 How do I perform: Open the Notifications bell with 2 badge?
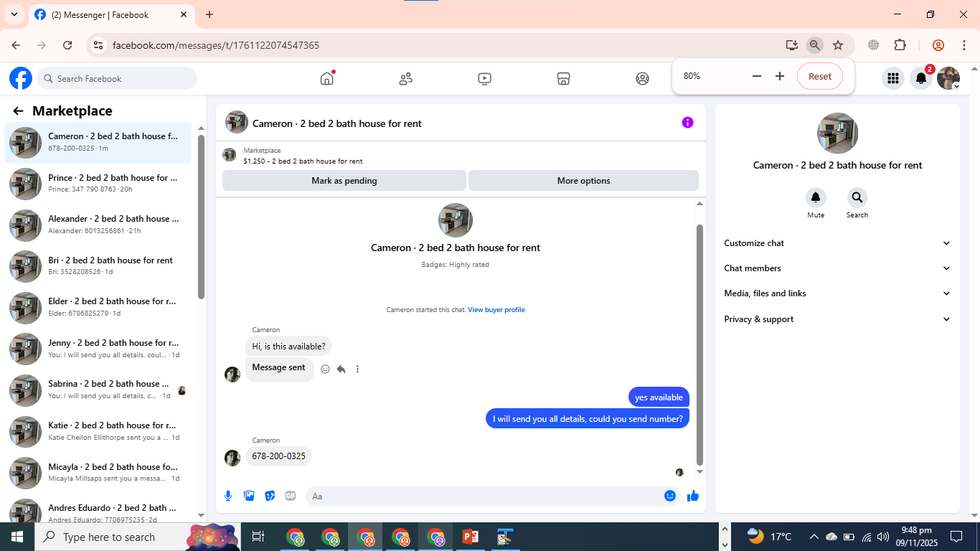coord(922,78)
